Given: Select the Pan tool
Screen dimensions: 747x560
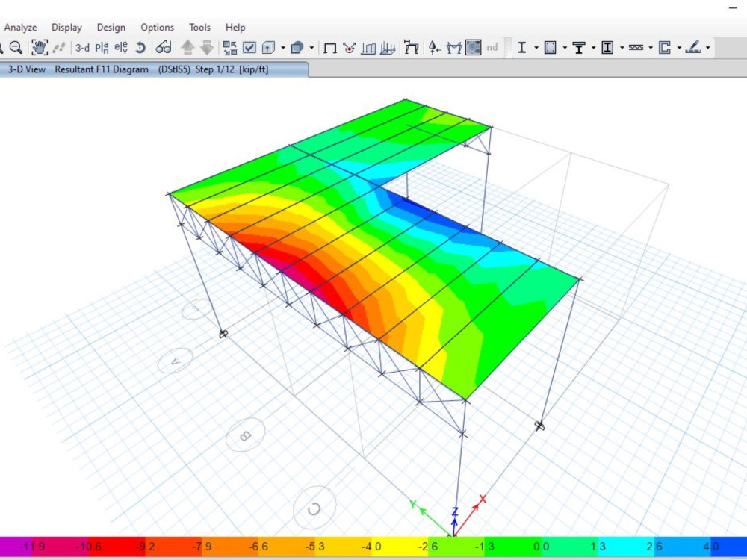Looking at the screenshot, I should pos(39,47).
